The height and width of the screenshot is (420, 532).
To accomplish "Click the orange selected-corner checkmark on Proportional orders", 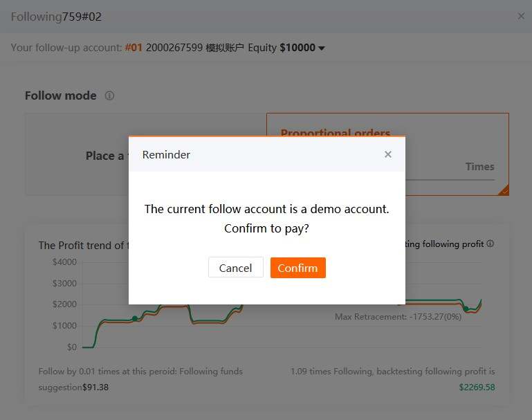I will (x=504, y=190).
